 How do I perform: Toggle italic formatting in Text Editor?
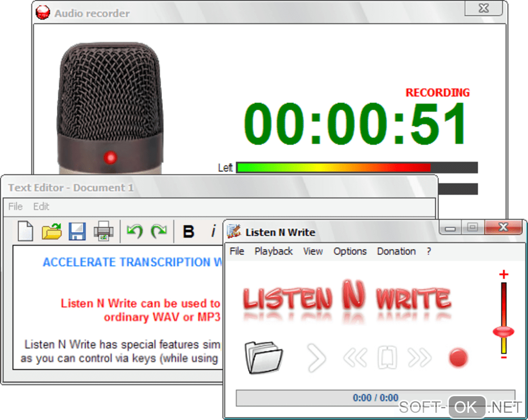point(213,231)
